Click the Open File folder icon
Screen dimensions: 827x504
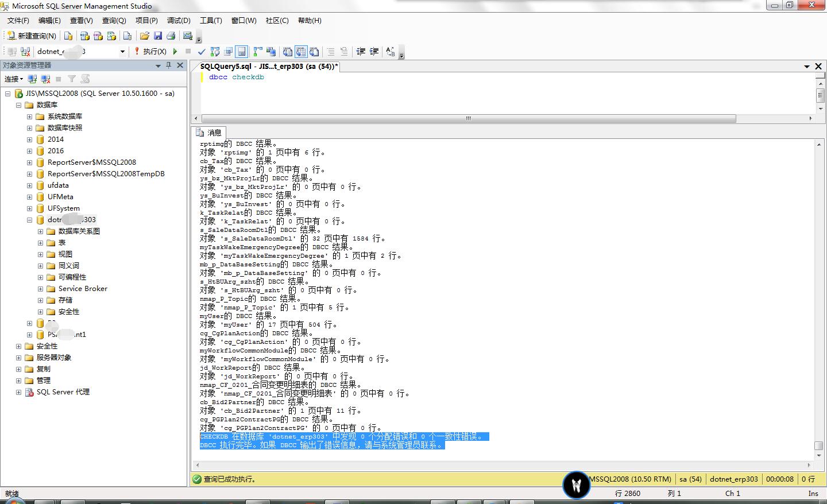pyautogui.click(x=144, y=36)
